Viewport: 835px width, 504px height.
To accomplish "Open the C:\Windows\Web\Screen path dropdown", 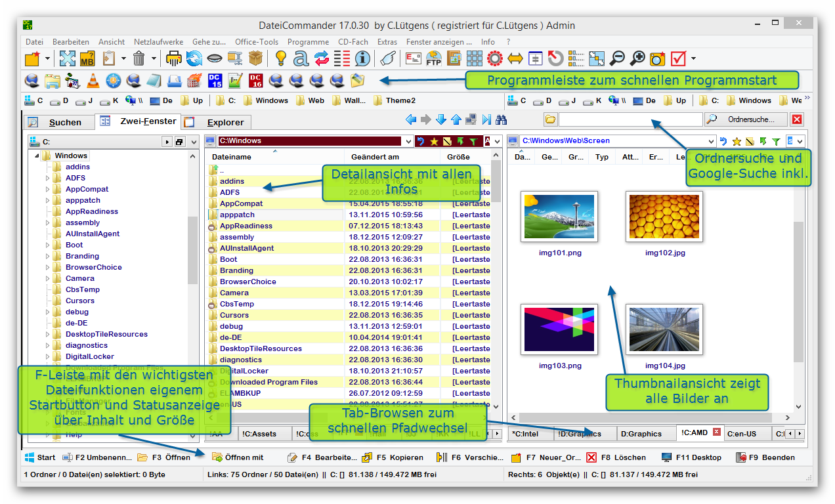I will click(x=711, y=141).
